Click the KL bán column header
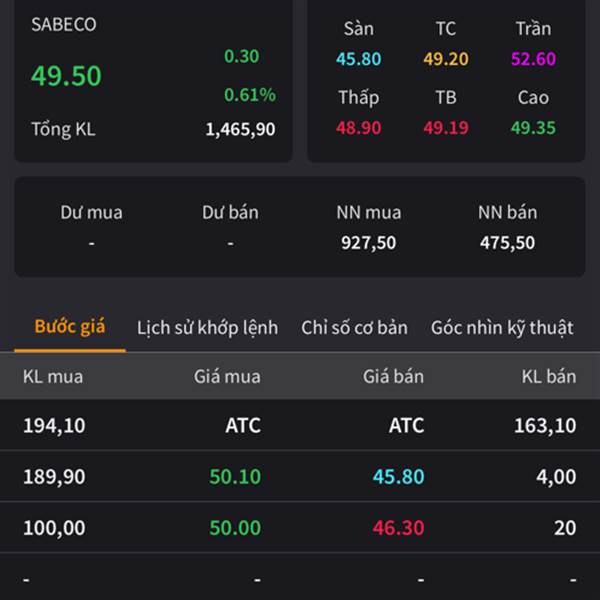The width and height of the screenshot is (600, 600). click(549, 377)
